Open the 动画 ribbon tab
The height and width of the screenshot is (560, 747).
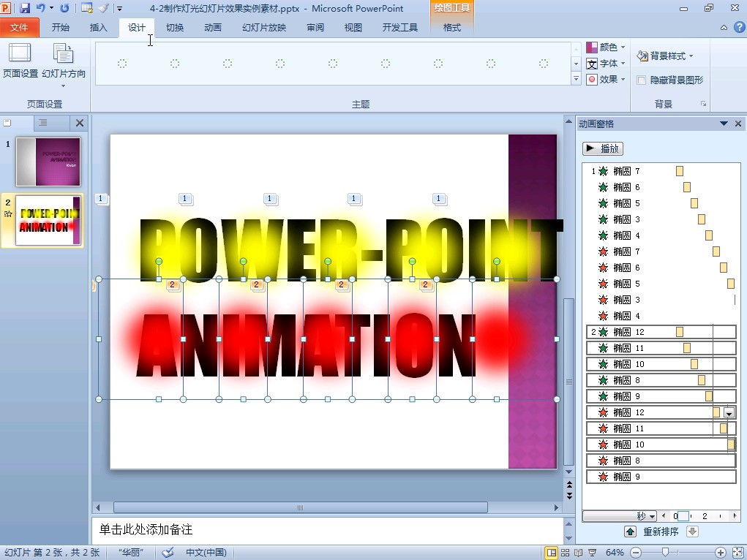(x=213, y=28)
